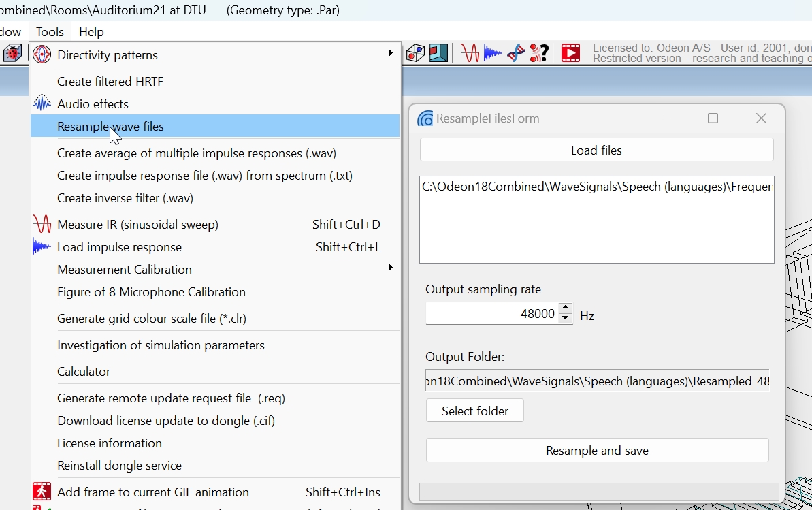Screen dimensions: 812x510
Task: Open the Calculator tool
Action: point(215,372)
